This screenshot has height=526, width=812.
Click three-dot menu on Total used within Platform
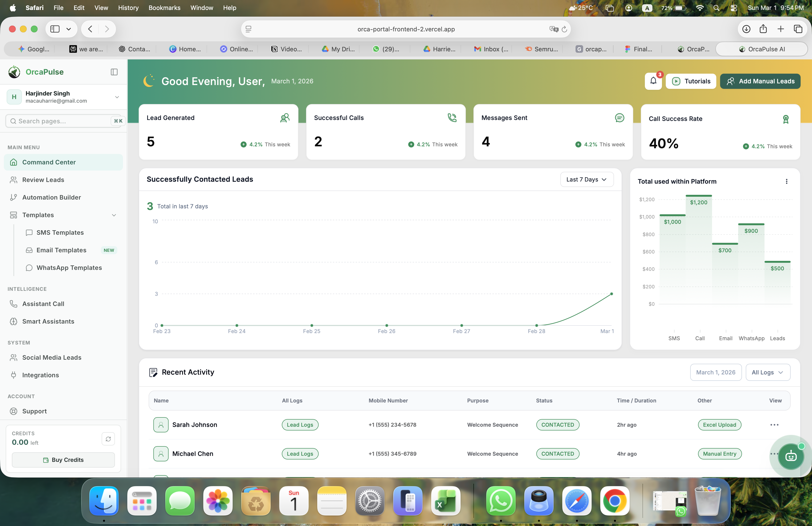pos(786,181)
